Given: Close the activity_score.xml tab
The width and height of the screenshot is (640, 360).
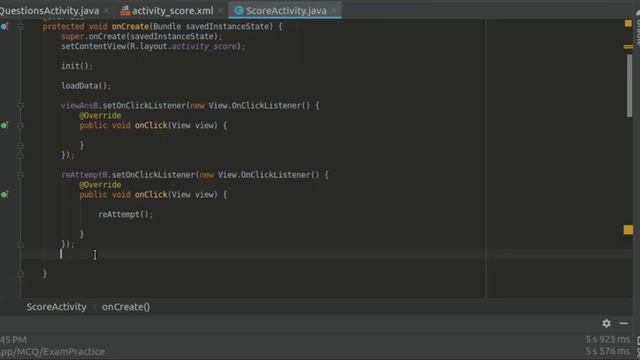Looking at the screenshot, I should pos(220,11).
